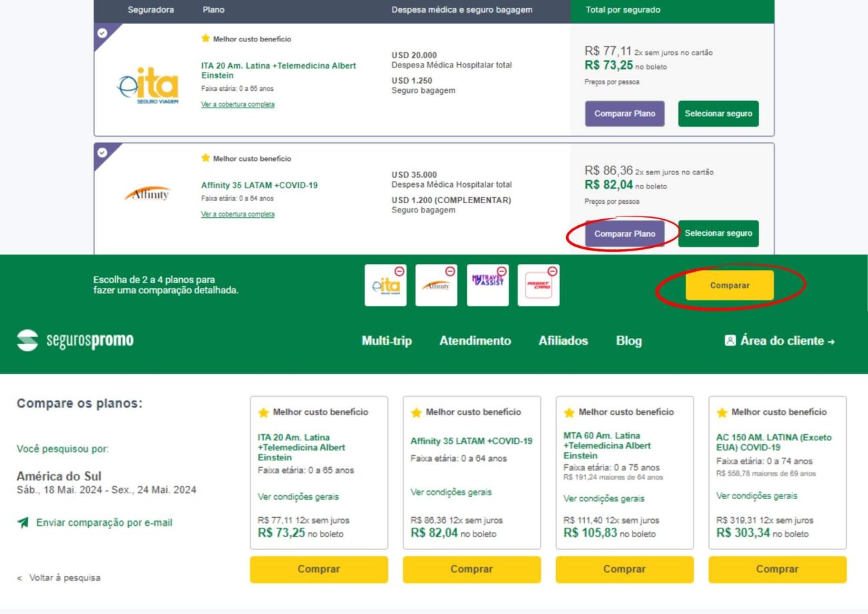Image resolution: width=868 pixels, height=614 pixels.
Task: Open the Blog menu item
Action: 629,341
